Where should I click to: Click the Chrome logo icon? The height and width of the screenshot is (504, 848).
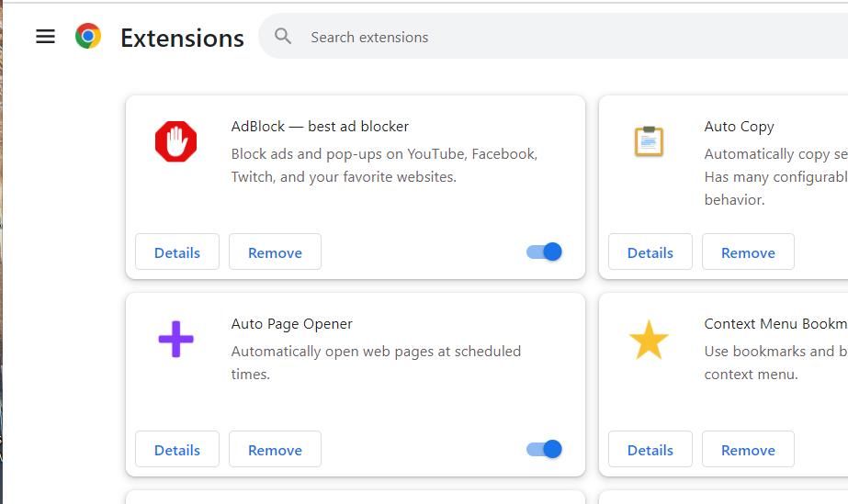[88, 37]
